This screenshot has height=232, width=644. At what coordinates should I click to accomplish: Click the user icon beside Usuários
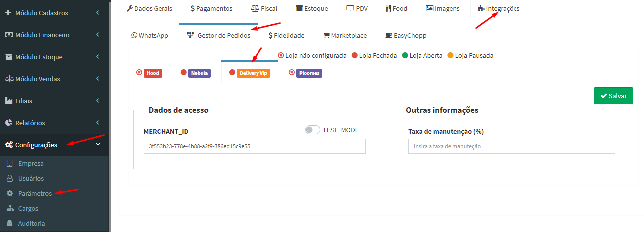click(9, 178)
